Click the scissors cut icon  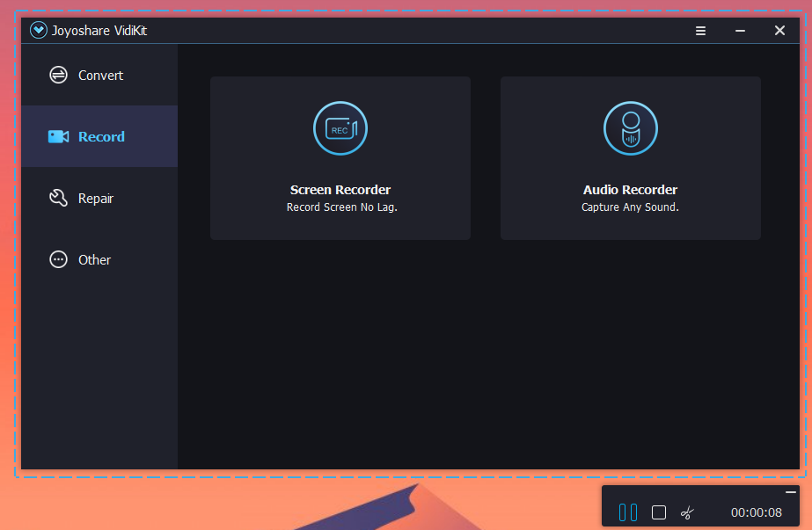click(x=687, y=512)
